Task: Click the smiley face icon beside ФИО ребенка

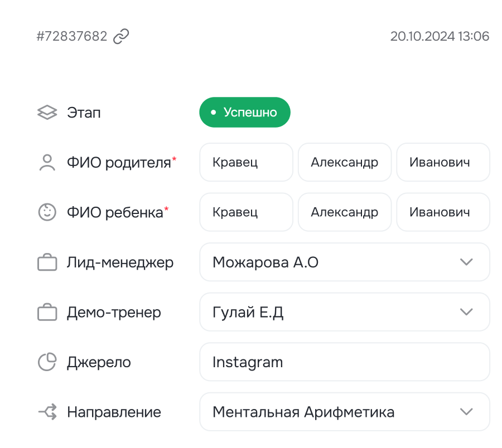Action: [47, 212]
